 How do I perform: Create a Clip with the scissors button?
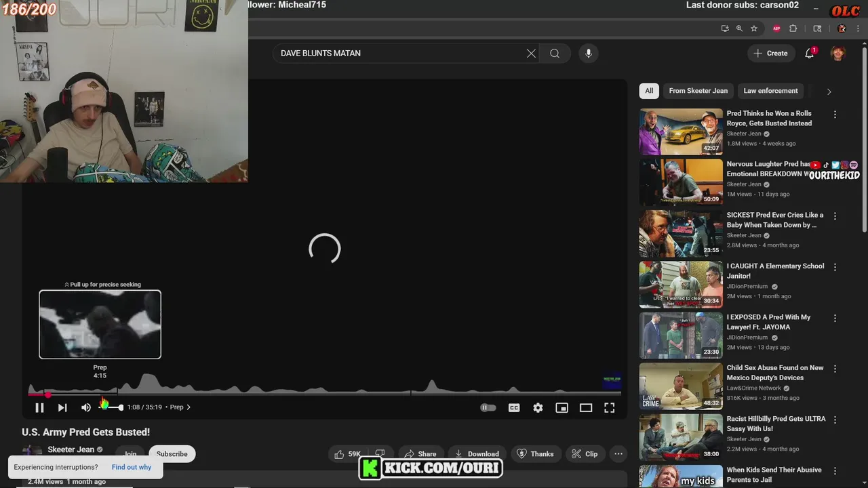pyautogui.click(x=585, y=454)
